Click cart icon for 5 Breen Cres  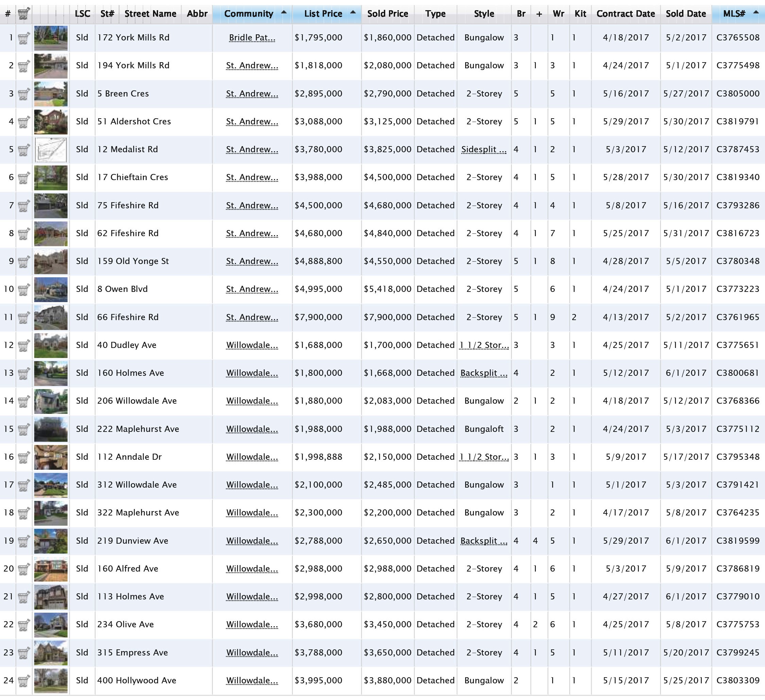click(23, 94)
